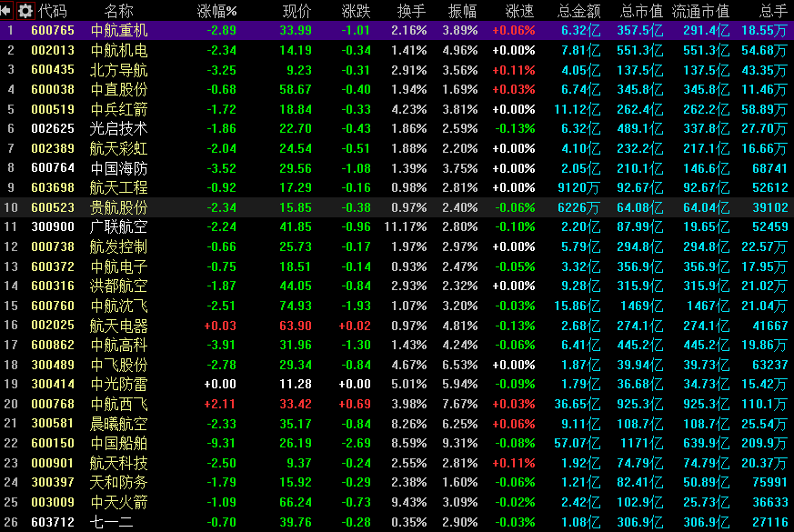Click stock code 300900
Image resolution: width=794 pixels, height=532 pixels.
[53, 226]
